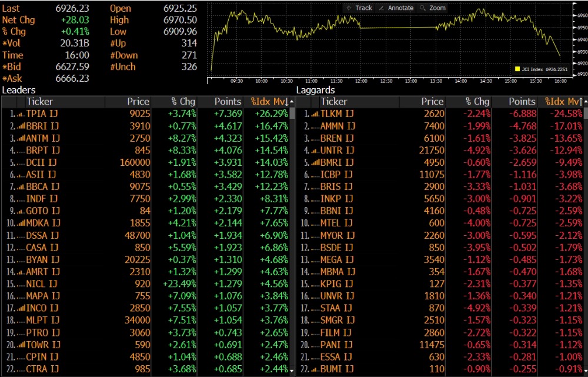The image size is (588, 377).
Task: Open the UNVR IJ laggard ticker
Action: coord(337,296)
